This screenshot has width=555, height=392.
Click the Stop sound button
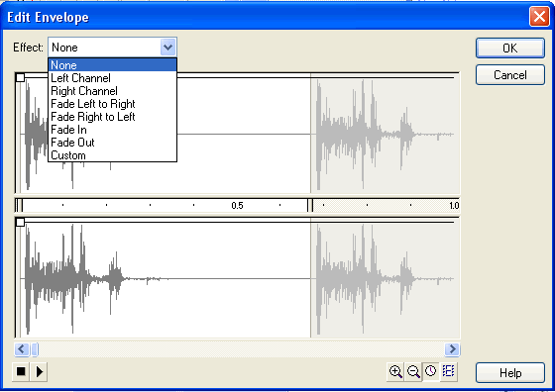click(x=21, y=371)
